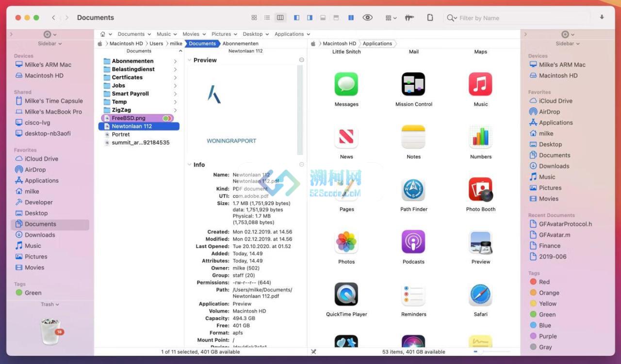The image size is (621, 364).
Task: Collapse the Info section
Action: point(190,165)
